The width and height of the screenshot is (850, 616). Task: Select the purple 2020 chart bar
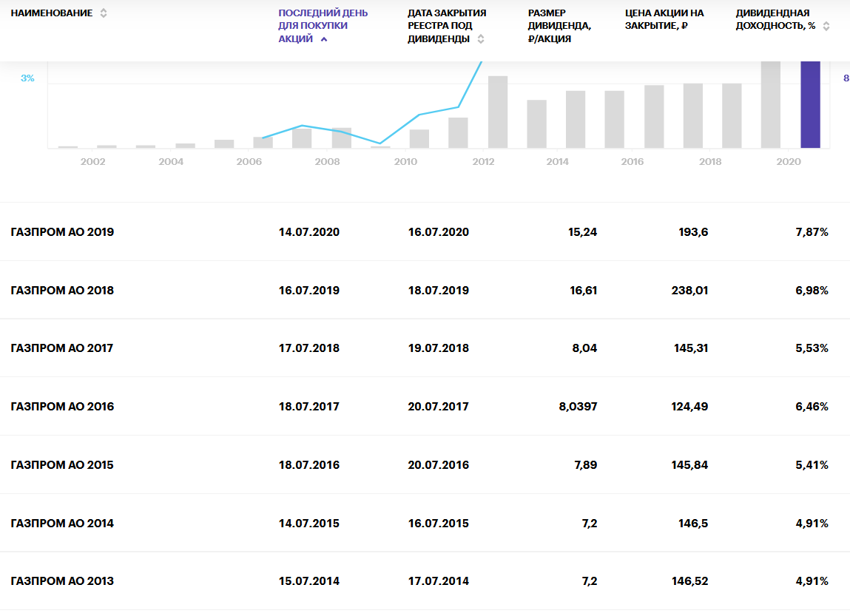point(811,104)
